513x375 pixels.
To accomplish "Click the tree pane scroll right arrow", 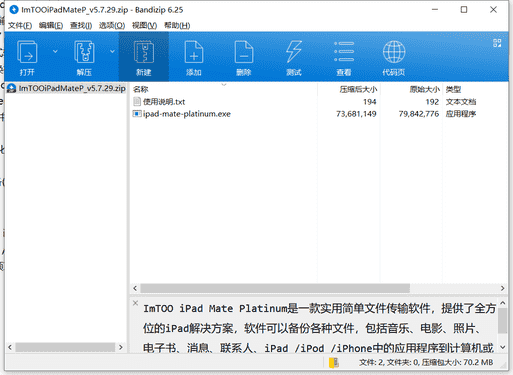I will pyautogui.click(x=121, y=347).
